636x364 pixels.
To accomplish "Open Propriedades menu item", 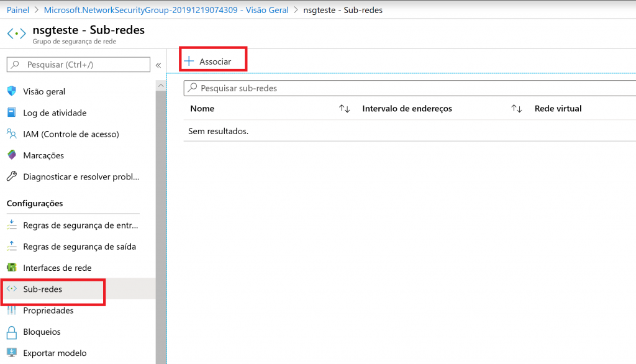I will coord(48,311).
